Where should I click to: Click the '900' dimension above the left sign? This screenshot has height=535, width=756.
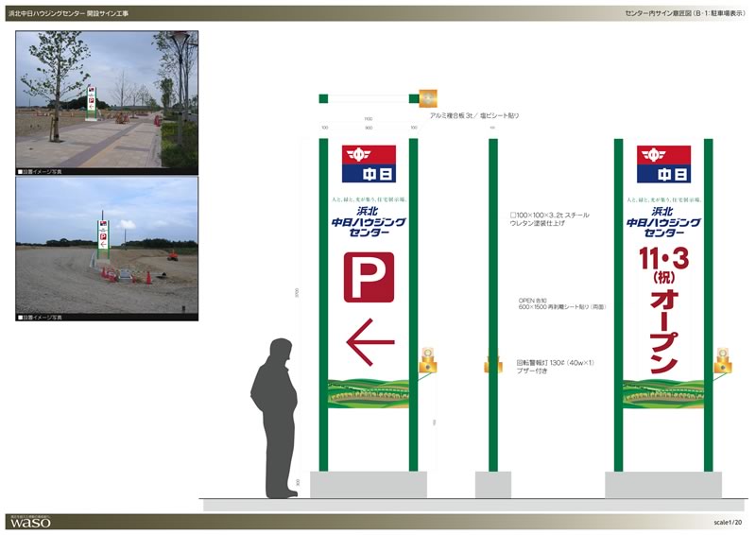[x=369, y=128]
